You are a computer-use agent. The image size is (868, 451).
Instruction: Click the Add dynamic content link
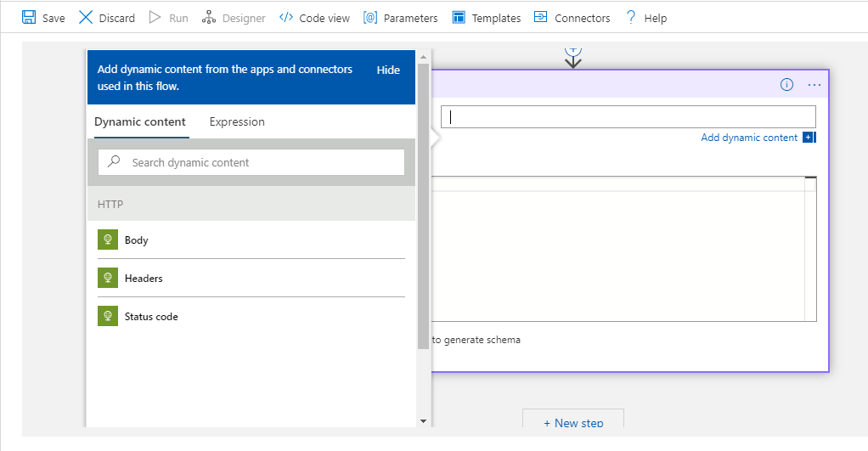pyautogui.click(x=749, y=138)
